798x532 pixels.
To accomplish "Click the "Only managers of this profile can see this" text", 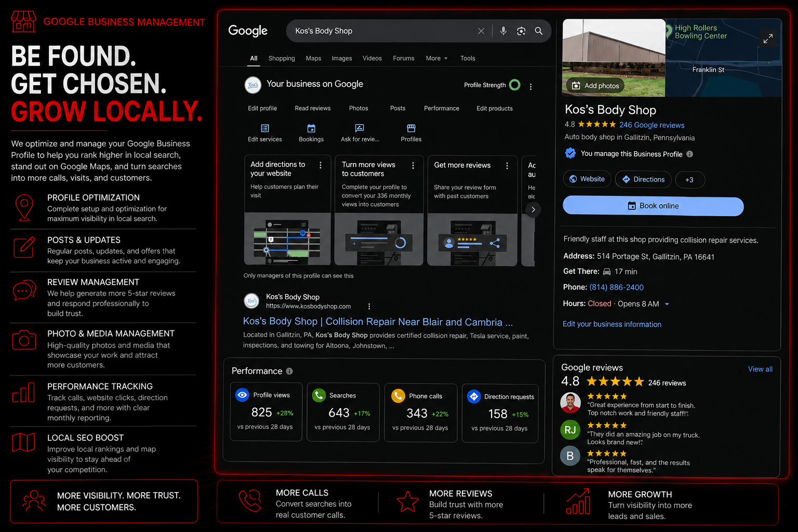I will (x=298, y=276).
